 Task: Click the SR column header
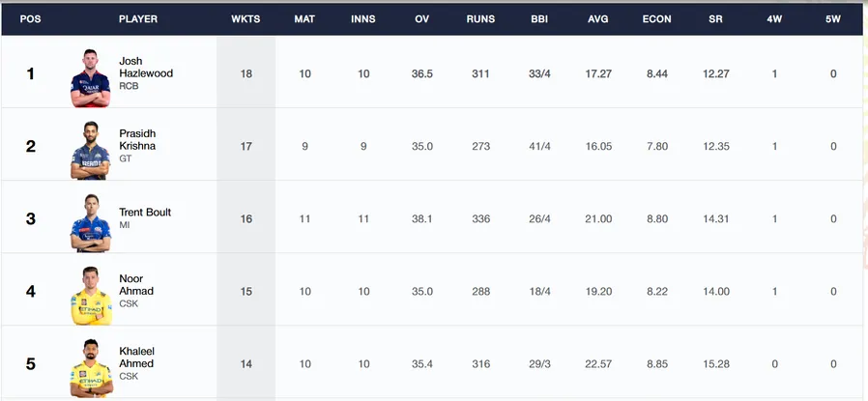pyautogui.click(x=715, y=18)
